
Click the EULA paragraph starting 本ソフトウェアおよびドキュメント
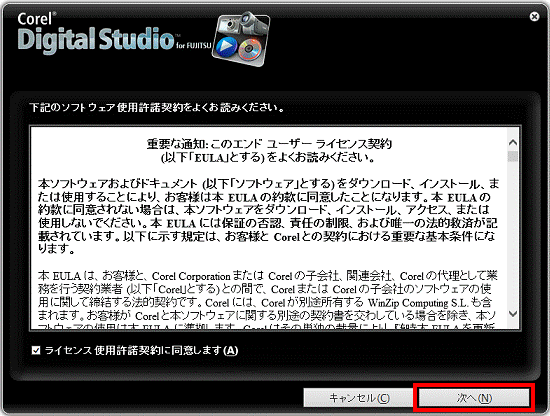(268, 216)
